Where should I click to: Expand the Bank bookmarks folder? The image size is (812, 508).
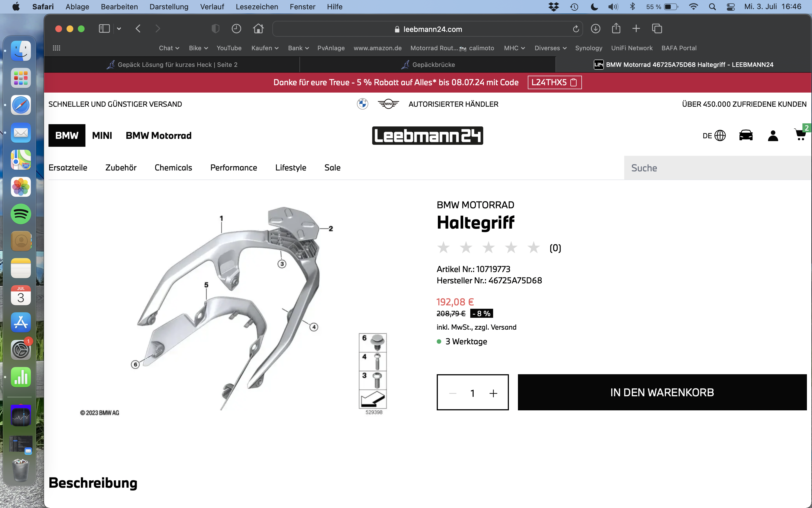tap(298, 48)
